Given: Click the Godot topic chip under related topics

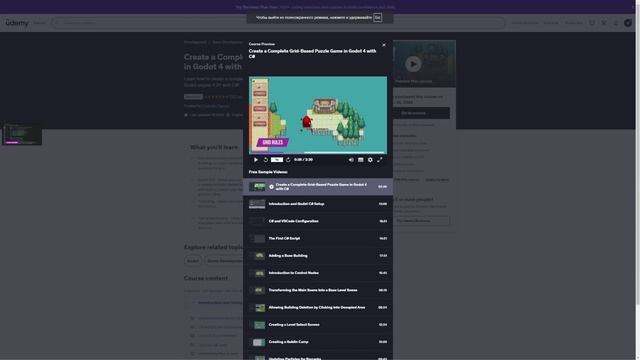Looking at the screenshot, I should pyautogui.click(x=193, y=261).
